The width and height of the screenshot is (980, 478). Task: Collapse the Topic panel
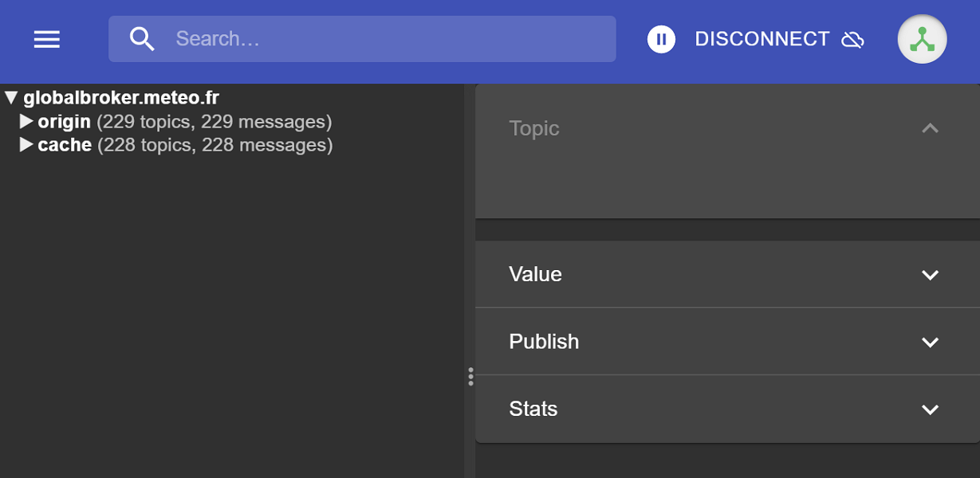tap(930, 127)
